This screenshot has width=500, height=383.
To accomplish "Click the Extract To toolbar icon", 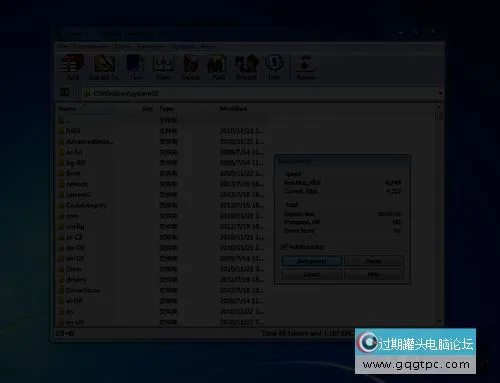I will pyautogui.click(x=104, y=67).
